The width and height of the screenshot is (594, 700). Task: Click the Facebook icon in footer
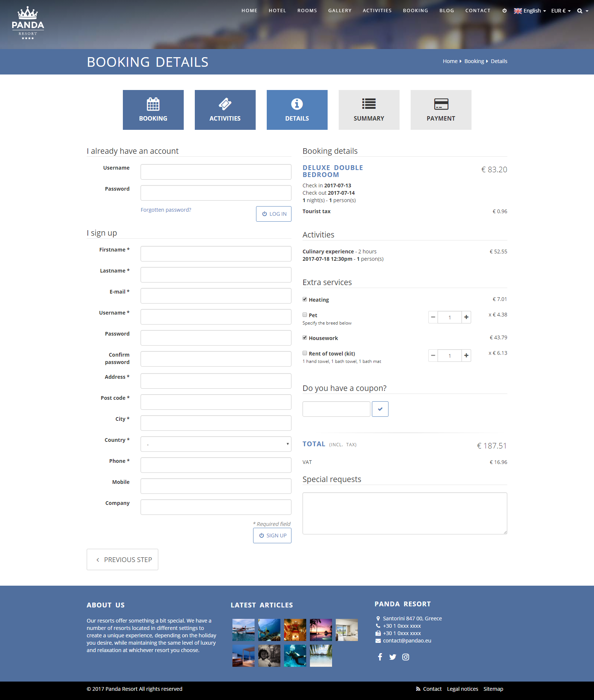[x=380, y=657]
